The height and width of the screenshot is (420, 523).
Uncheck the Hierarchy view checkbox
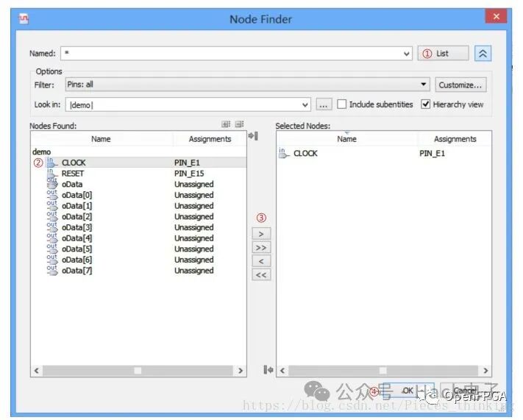[426, 104]
